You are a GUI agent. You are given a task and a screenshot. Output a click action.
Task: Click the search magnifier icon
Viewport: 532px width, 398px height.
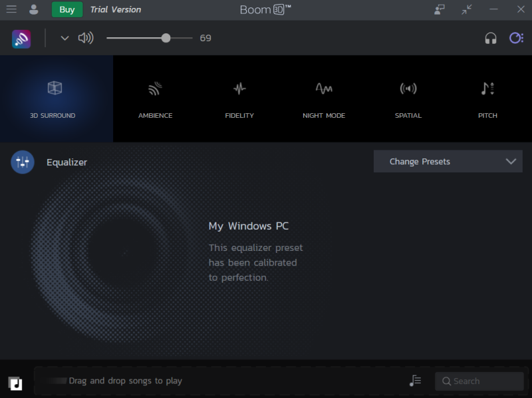coord(446,381)
